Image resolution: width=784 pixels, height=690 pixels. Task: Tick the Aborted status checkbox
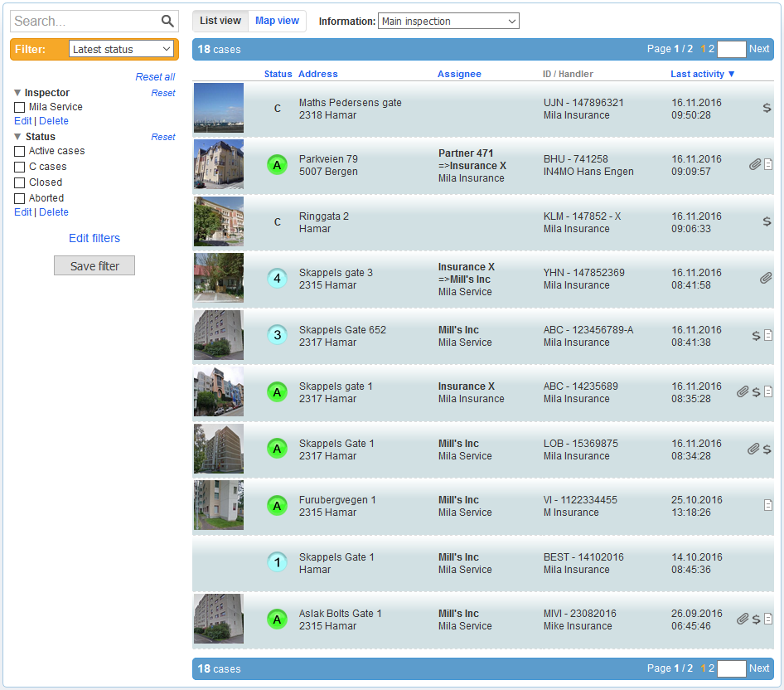[20, 198]
